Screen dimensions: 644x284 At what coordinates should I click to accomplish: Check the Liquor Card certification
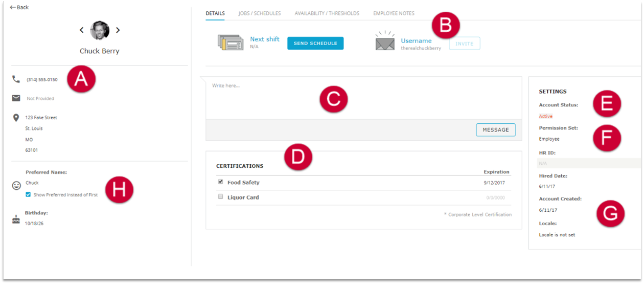click(x=220, y=197)
